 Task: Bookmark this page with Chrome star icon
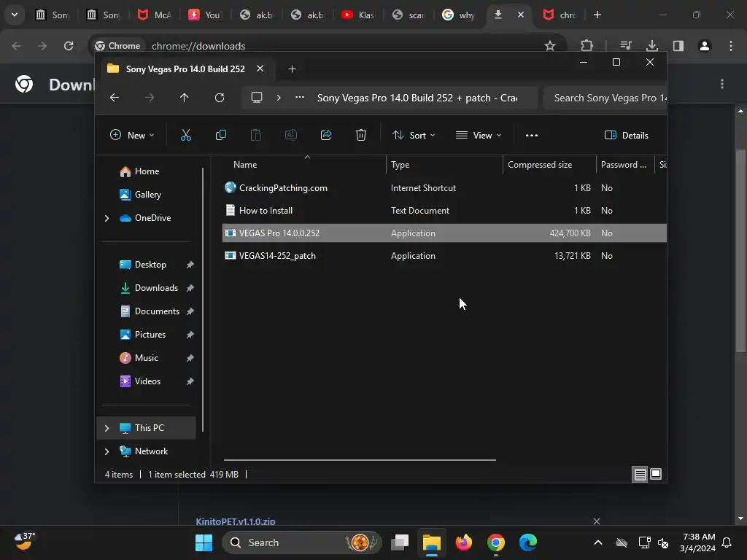point(550,46)
